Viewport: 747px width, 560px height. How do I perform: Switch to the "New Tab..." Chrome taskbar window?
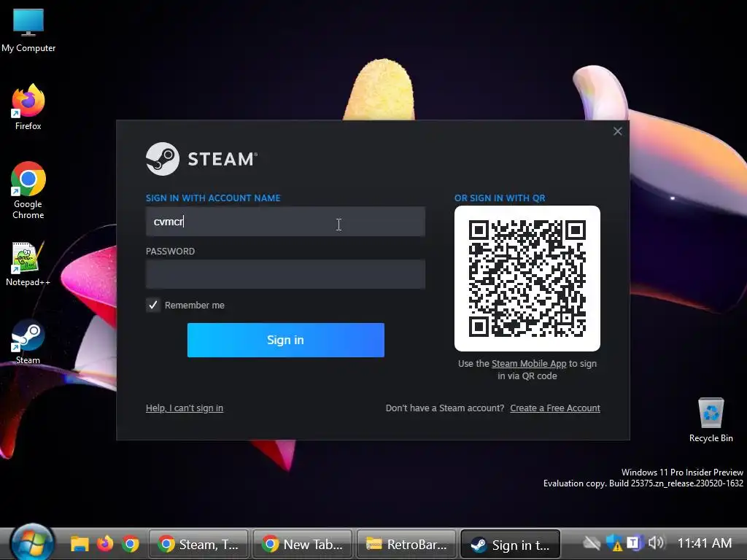303,544
